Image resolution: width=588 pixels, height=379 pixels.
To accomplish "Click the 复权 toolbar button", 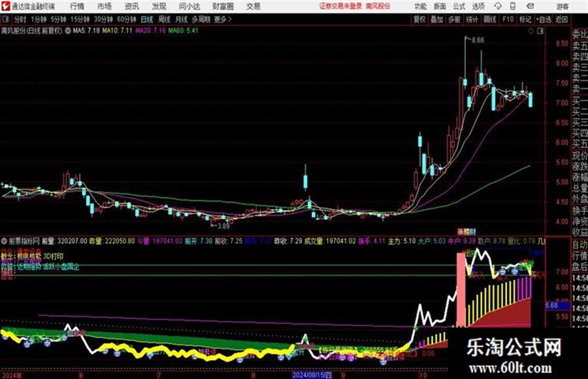I will [x=419, y=19].
